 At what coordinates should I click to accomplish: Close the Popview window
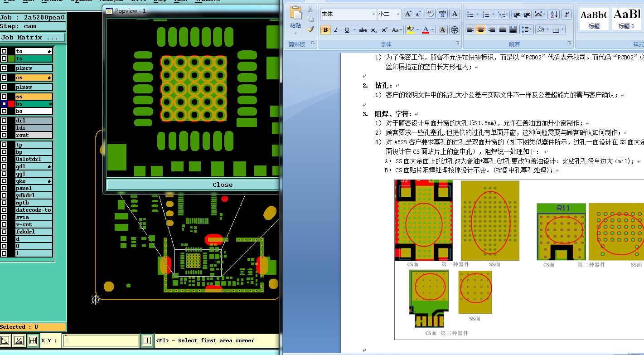point(222,185)
